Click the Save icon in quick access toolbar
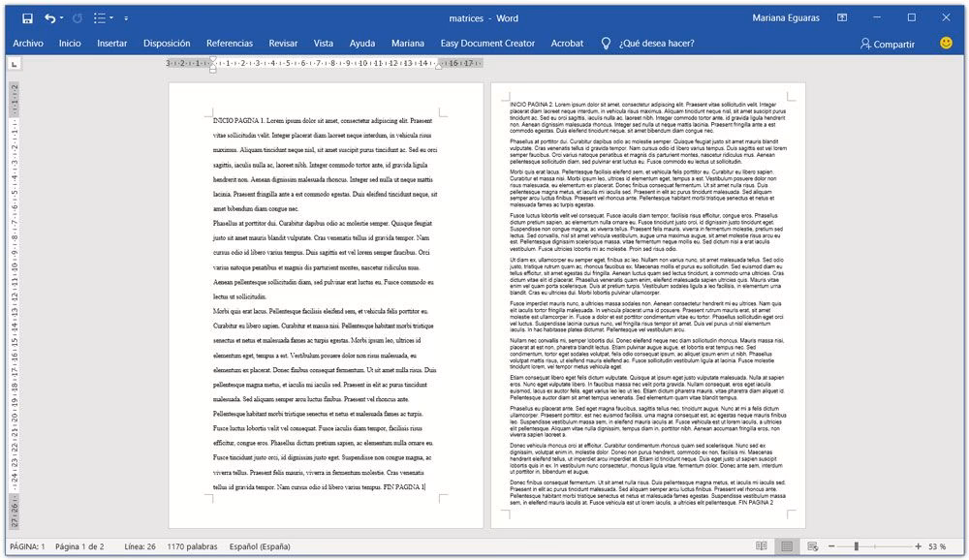969x560 pixels. [x=27, y=17]
